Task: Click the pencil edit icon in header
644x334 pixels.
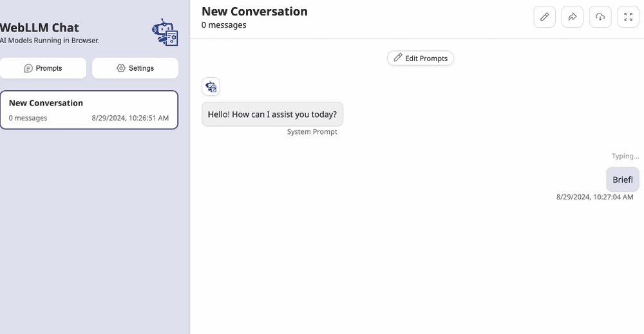Action: (x=544, y=17)
